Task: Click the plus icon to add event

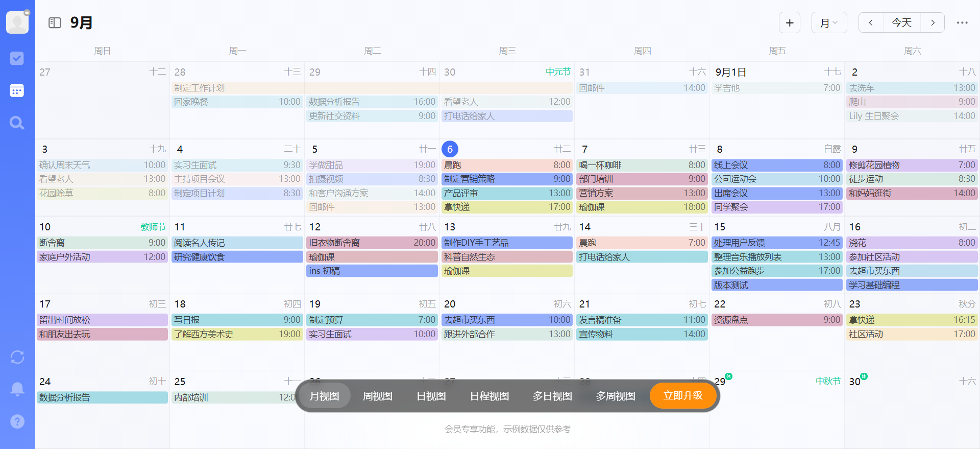Action: coord(790,22)
